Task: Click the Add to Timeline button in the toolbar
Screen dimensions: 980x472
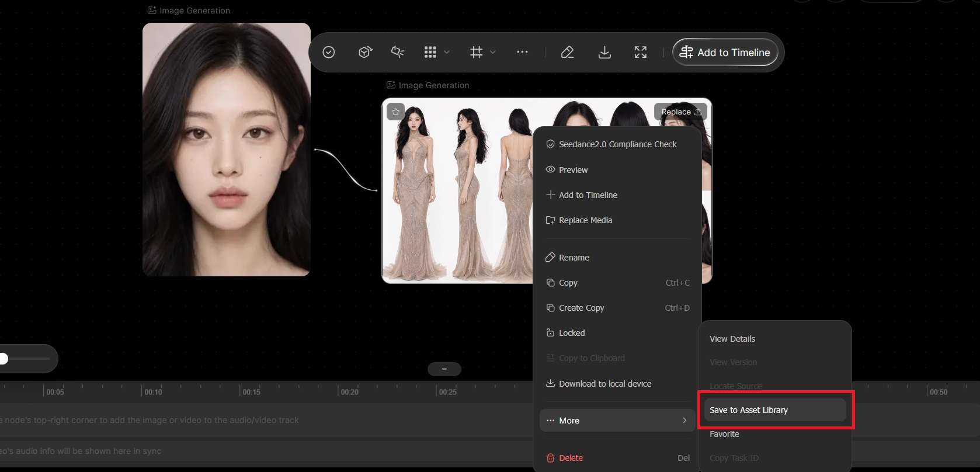Action: (725, 53)
